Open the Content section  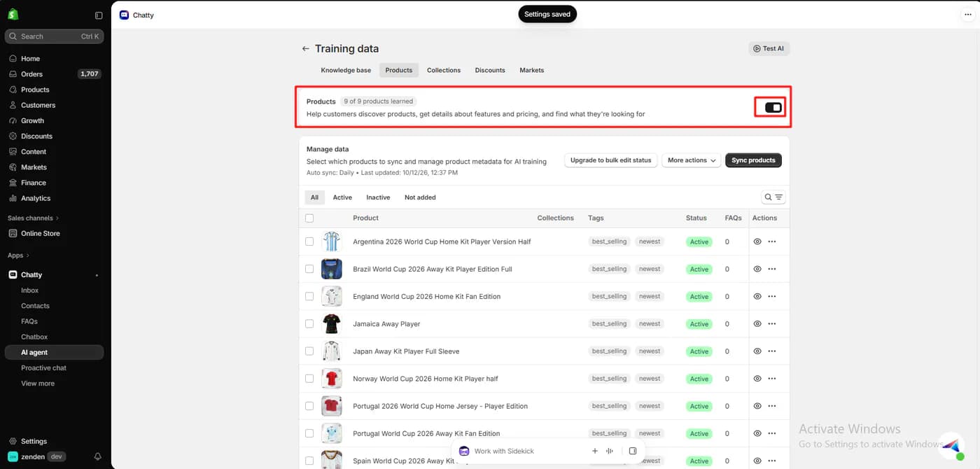pyautogui.click(x=34, y=152)
